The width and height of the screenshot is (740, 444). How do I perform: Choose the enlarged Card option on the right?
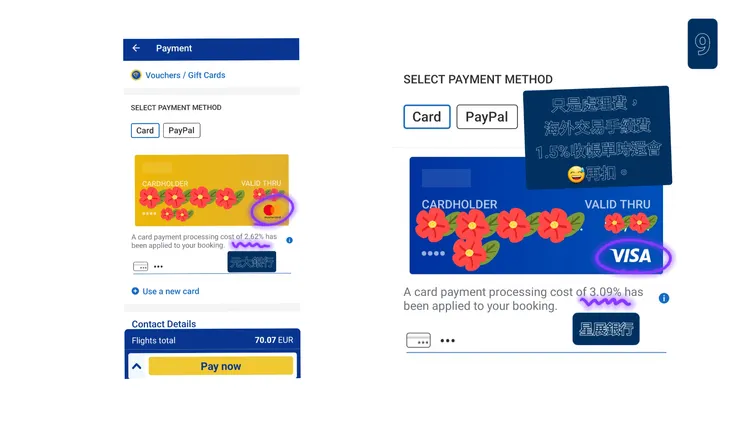[x=427, y=117]
